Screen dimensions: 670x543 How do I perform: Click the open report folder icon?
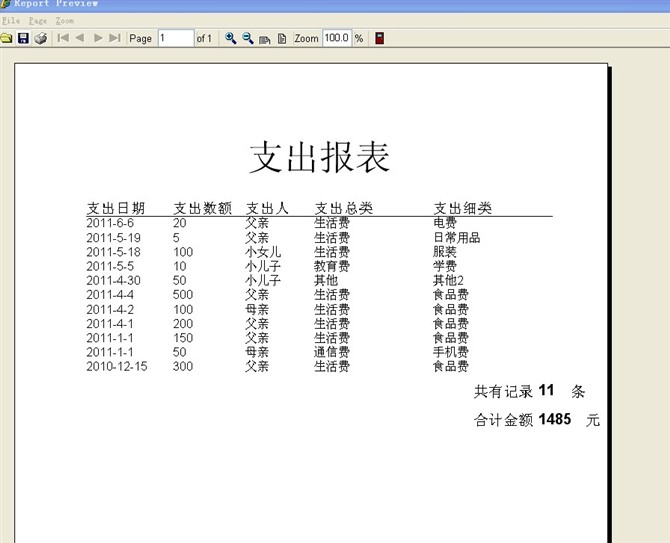tap(6, 38)
